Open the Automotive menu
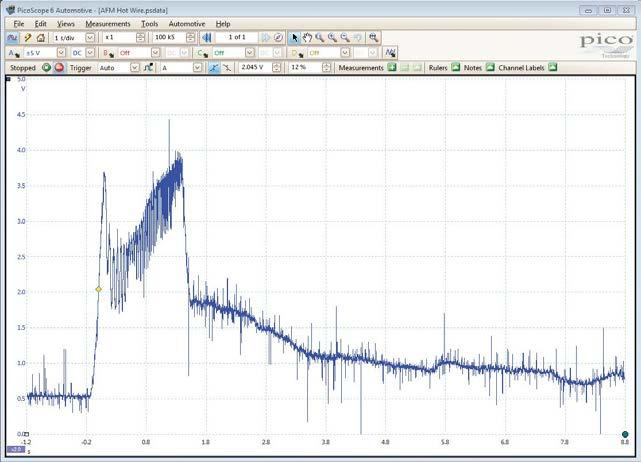The height and width of the screenshot is (462, 641). 187,24
